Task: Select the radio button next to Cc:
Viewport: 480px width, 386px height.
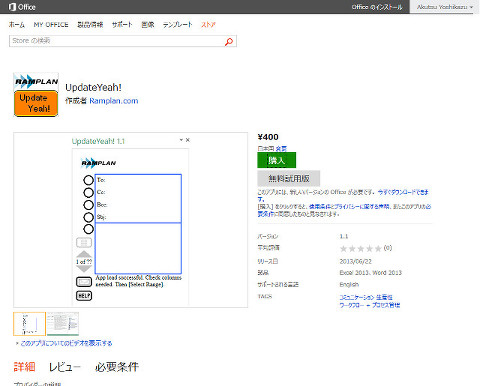Action: click(x=88, y=193)
